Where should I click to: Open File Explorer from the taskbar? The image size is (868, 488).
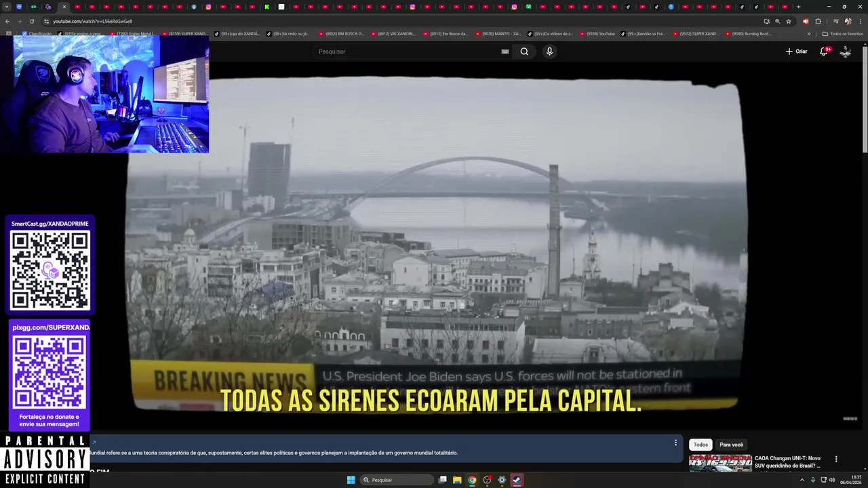coord(457,480)
